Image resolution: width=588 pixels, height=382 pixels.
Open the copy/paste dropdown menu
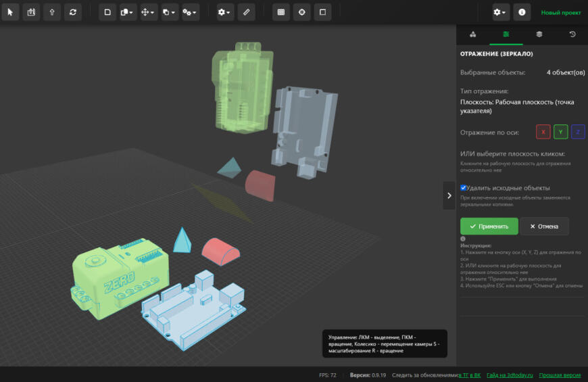(128, 12)
